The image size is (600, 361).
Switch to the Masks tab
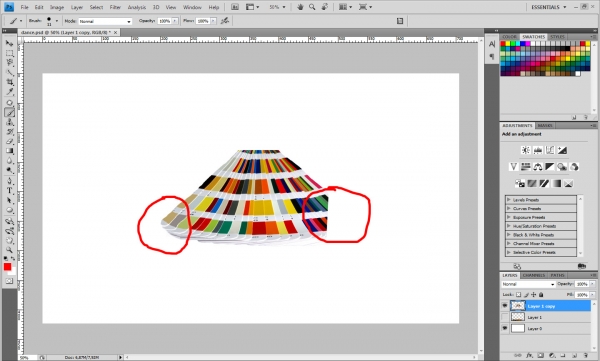pos(545,126)
